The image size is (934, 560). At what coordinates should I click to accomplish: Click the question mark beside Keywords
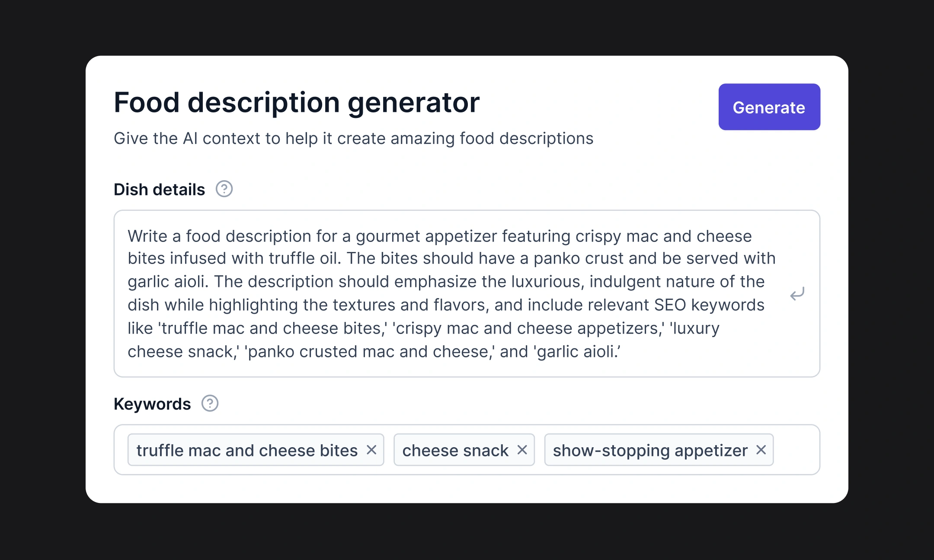(x=210, y=404)
